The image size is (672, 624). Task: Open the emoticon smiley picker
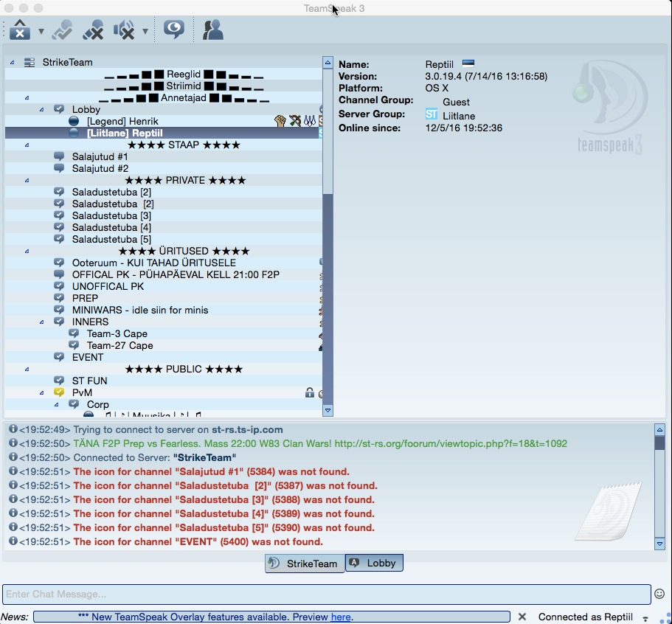click(659, 594)
